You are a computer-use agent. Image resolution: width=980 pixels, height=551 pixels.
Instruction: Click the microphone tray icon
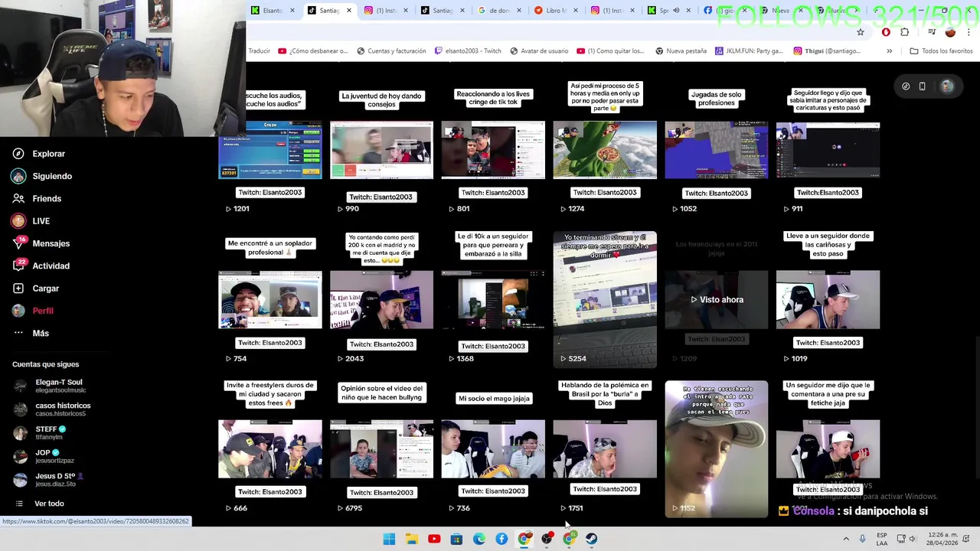863,539
